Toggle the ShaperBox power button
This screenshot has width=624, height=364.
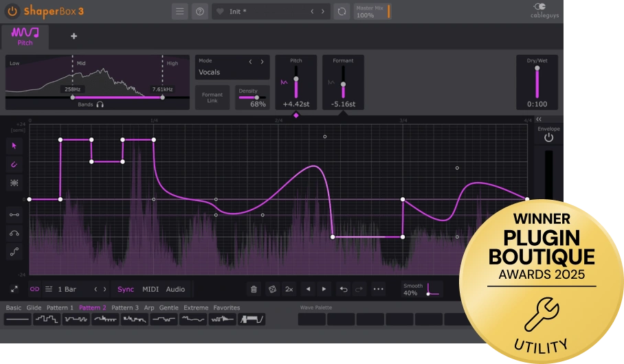(x=13, y=11)
